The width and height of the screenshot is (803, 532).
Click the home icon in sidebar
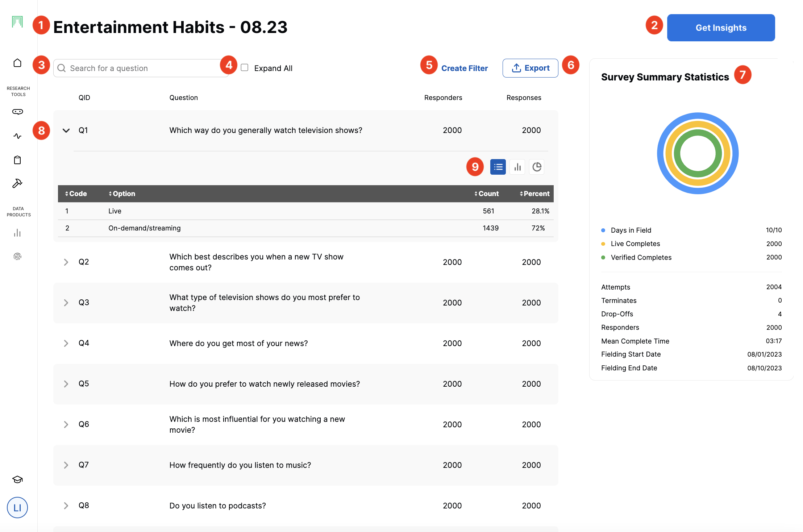[x=17, y=63]
